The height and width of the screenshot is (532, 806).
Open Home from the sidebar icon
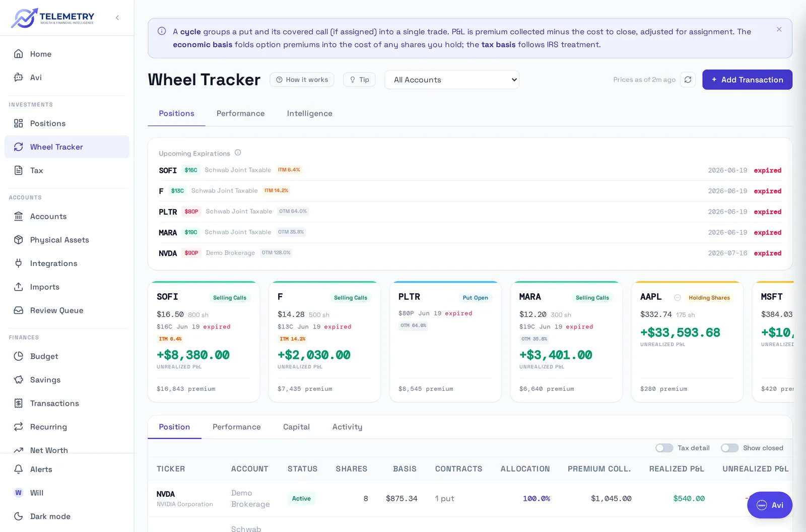[x=19, y=54]
